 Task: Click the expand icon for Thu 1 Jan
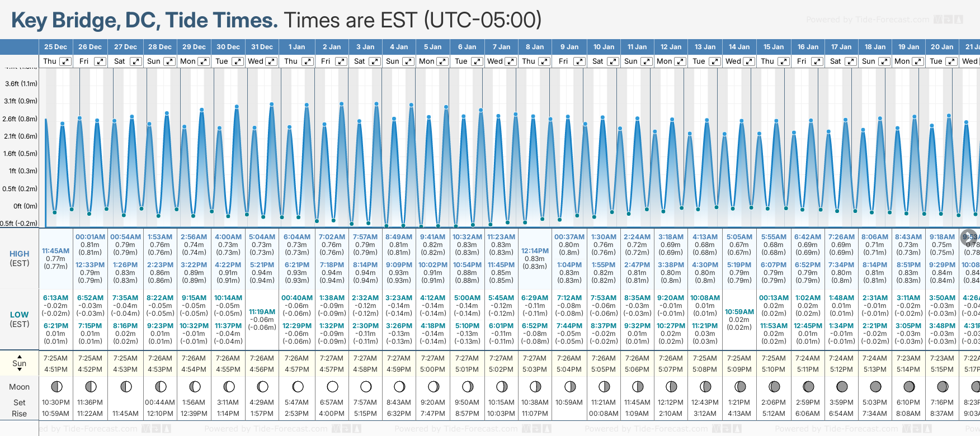coord(307,61)
